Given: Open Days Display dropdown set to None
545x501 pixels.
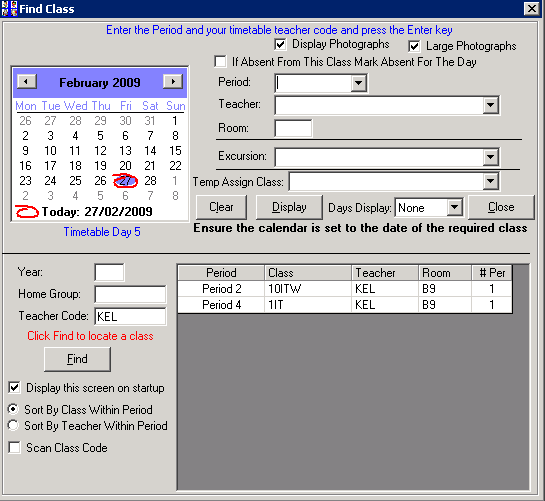Looking at the screenshot, I should point(454,208).
